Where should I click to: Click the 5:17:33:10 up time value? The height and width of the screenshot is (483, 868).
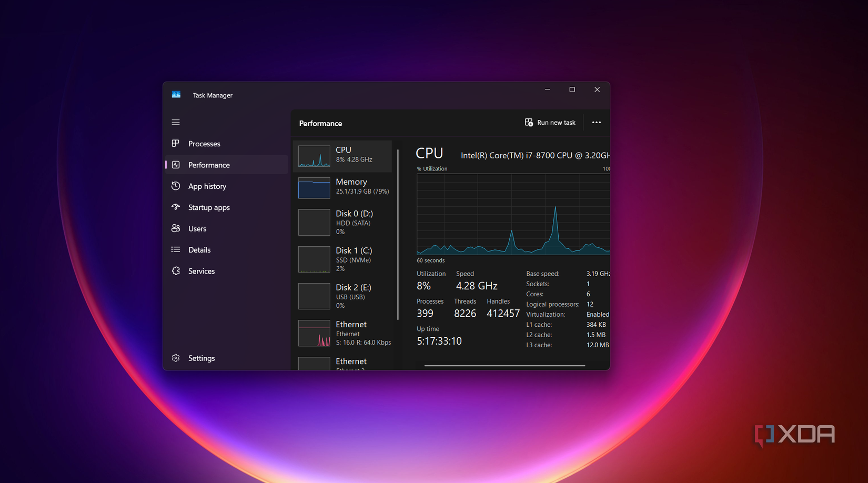click(439, 341)
